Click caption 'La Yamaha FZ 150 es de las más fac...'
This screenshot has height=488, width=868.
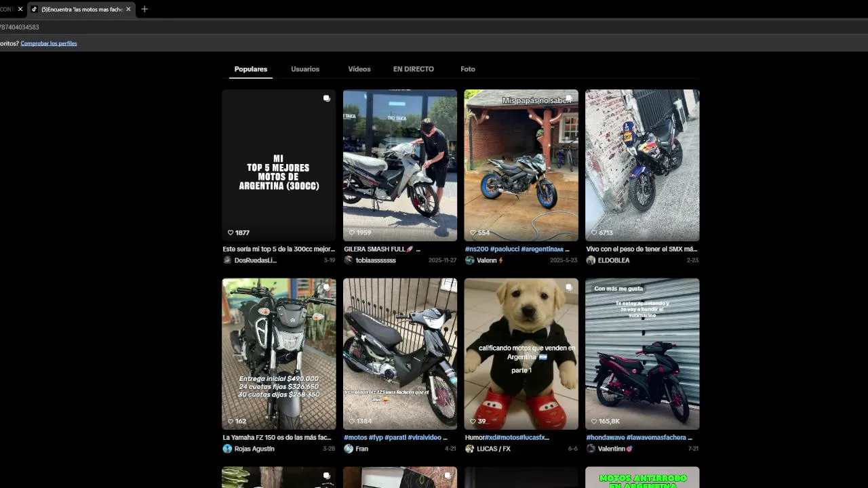point(277,437)
